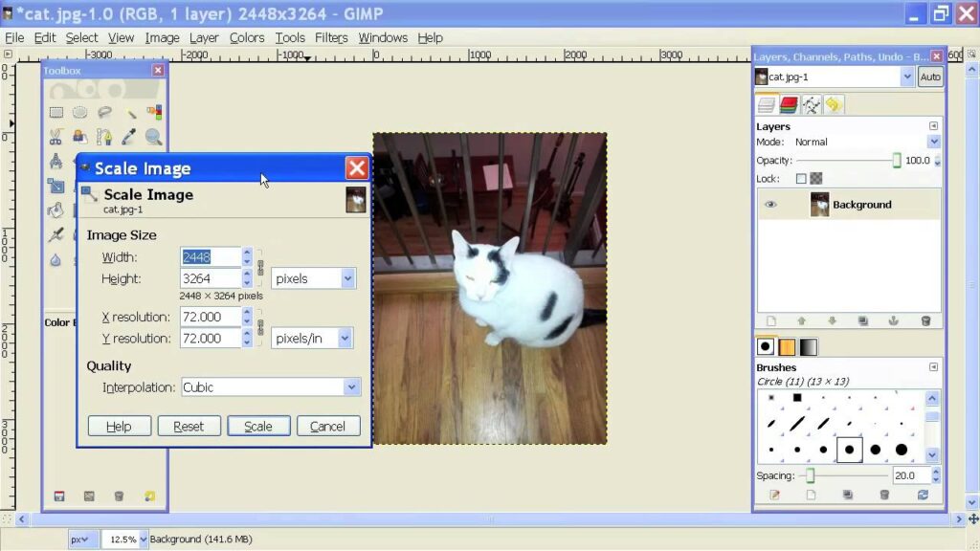Choose the Scissors Select tool

(x=56, y=137)
